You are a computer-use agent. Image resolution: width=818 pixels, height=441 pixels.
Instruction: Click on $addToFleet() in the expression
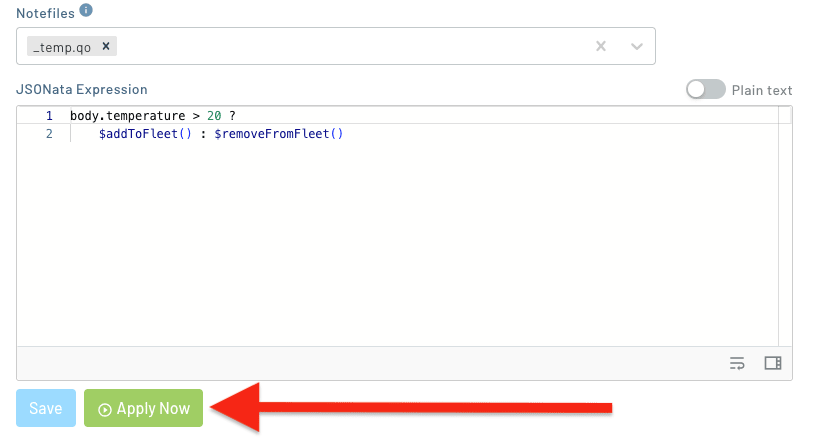click(x=146, y=134)
